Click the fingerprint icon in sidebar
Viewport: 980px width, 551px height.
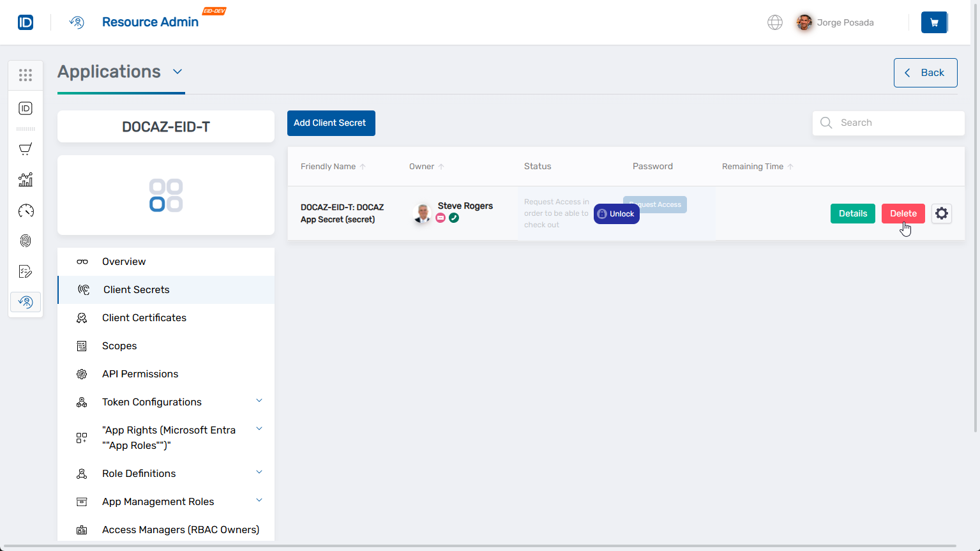(26, 241)
